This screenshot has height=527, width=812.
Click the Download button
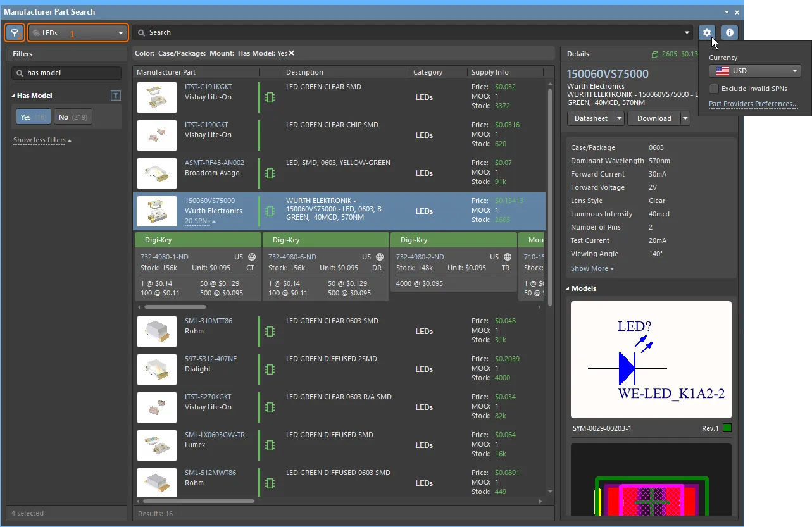tap(654, 118)
